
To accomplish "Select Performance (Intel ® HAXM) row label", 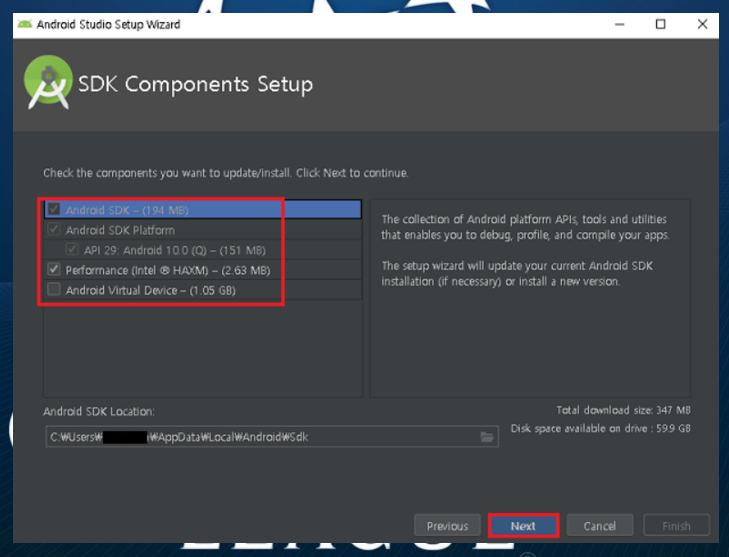I will pyautogui.click(x=168, y=270).
